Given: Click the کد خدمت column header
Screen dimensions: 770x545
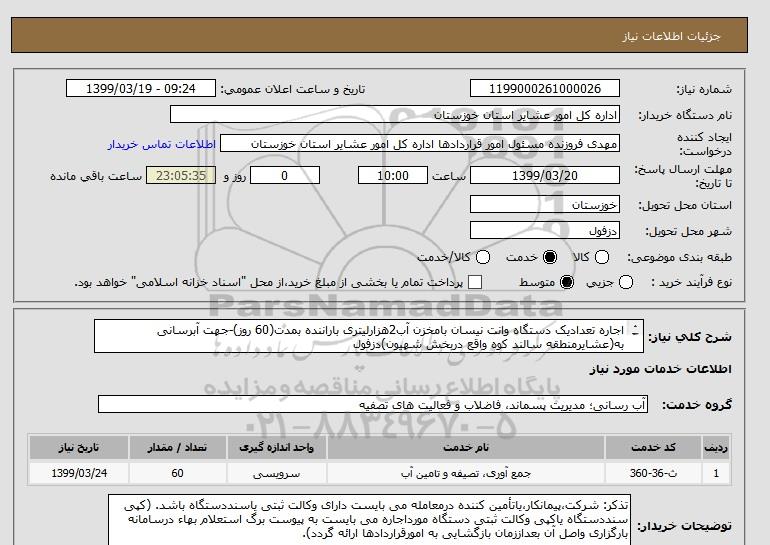Looking at the screenshot, I should click(653, 447).
